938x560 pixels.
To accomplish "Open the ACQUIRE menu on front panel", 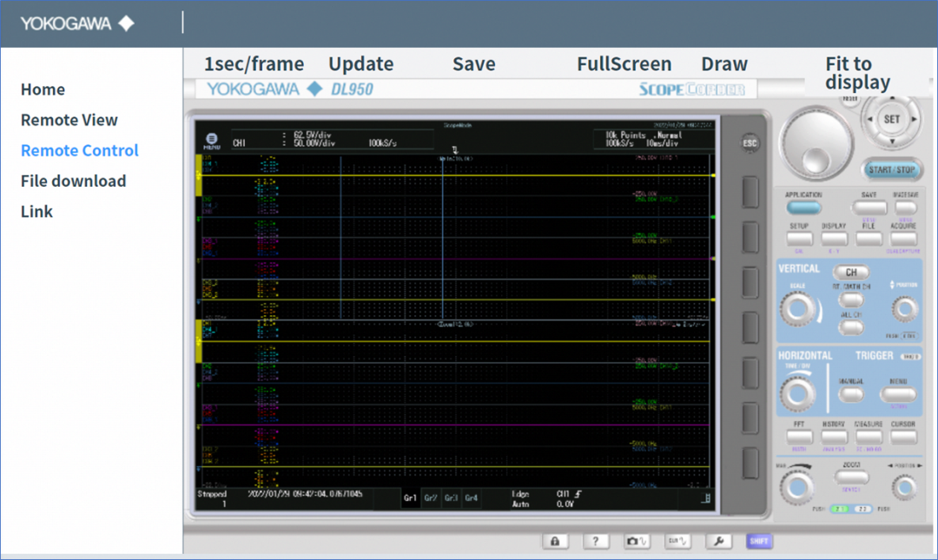I will 903,238.
